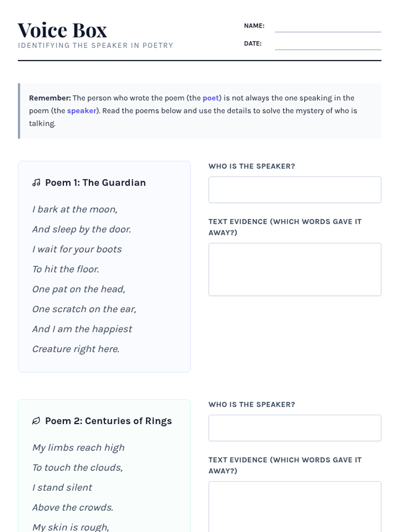Click the line "I stand silent"
This screenshot has width=399, height=532.
(x=62, y=487)
